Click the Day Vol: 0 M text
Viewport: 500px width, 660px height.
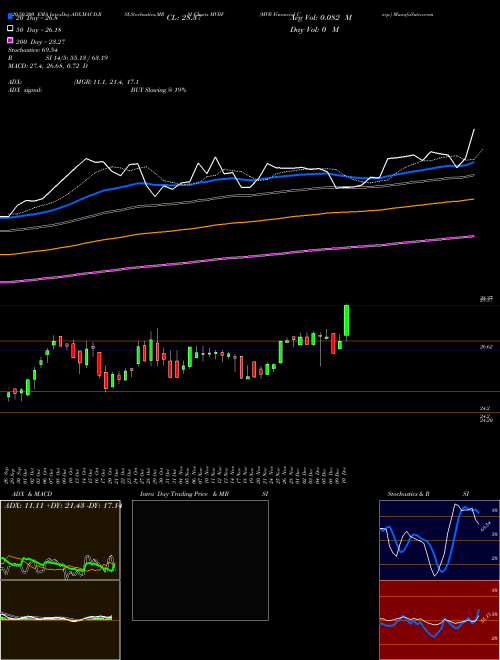coord(314,30)
